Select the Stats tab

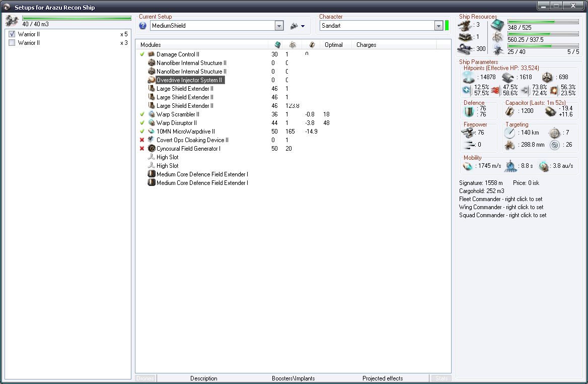[441, 378]
